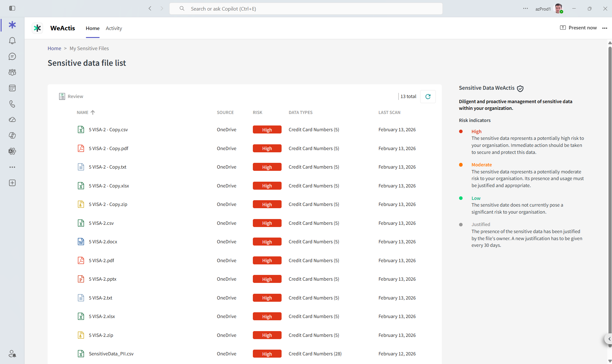Switch to the Activity tab

pyautogui.click(x=114, y=28)
